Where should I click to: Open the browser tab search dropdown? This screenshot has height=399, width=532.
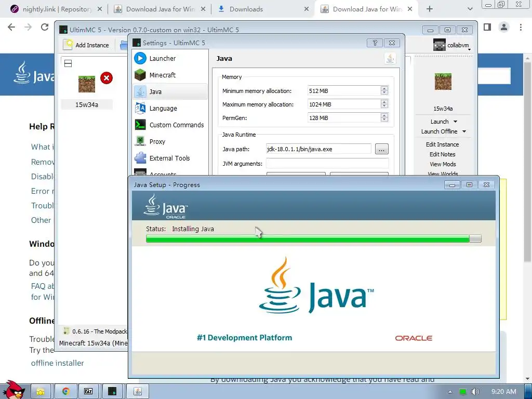tap(470, 9)
